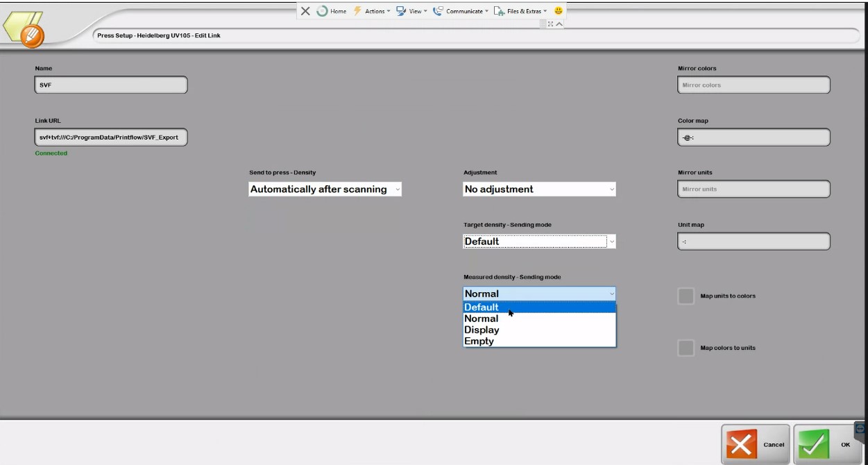Viewport: 868px width, 465px height.
Task: Click in the Unit map field
Action: pos(754,242)
